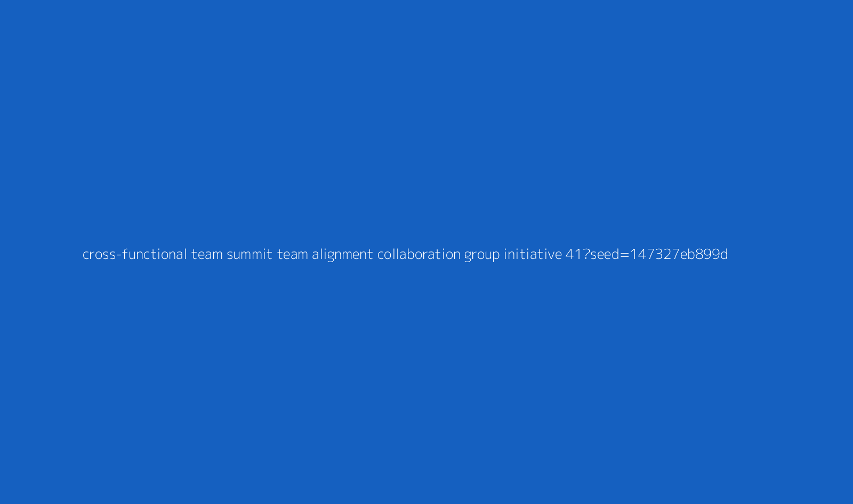Click the "cross" part of cross-functional

tap(99, 255)
